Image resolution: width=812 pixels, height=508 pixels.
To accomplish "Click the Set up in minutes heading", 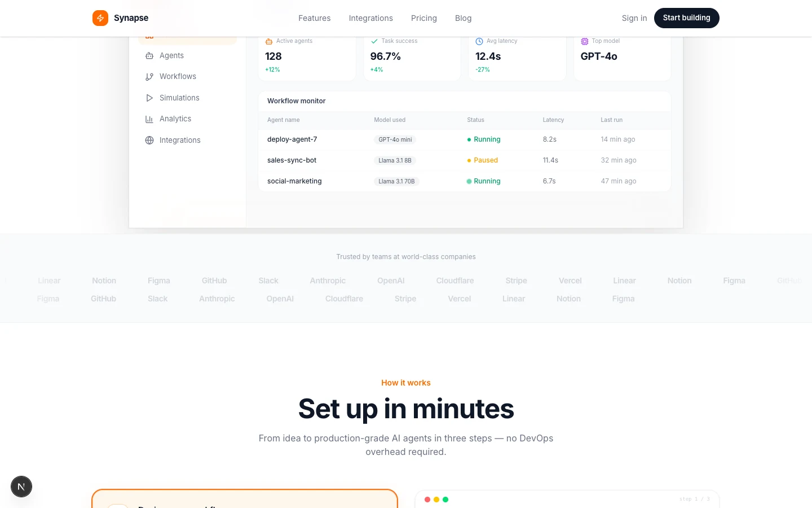I will pos(406,409).
